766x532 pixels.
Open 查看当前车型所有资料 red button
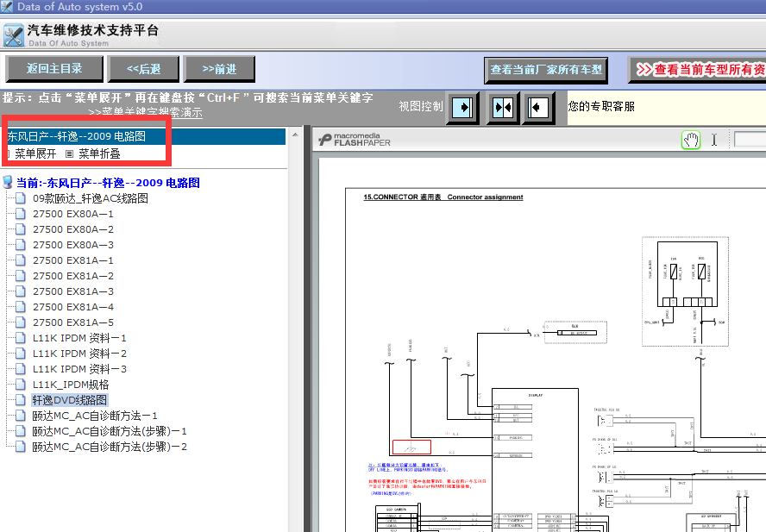[x=698, y=70]
